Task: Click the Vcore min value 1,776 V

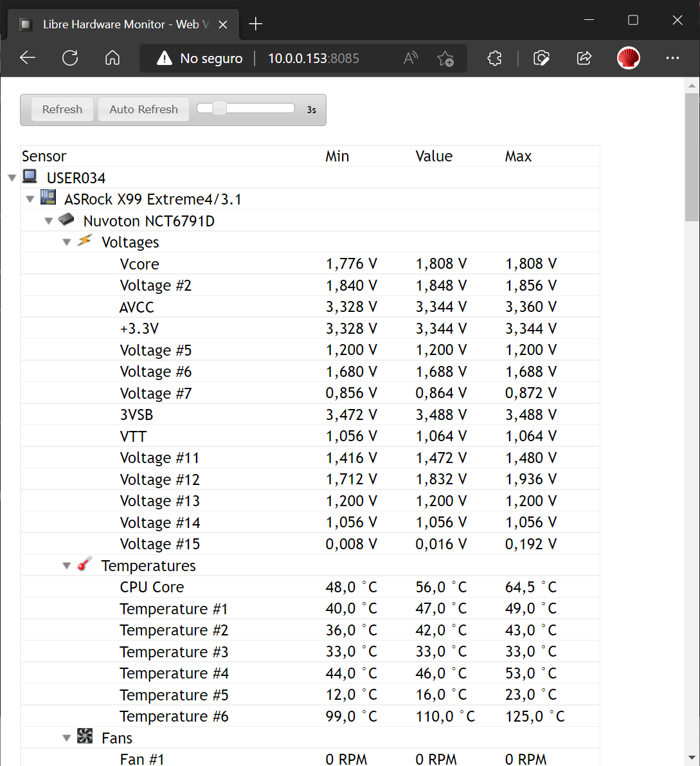Action: [352, 264]
